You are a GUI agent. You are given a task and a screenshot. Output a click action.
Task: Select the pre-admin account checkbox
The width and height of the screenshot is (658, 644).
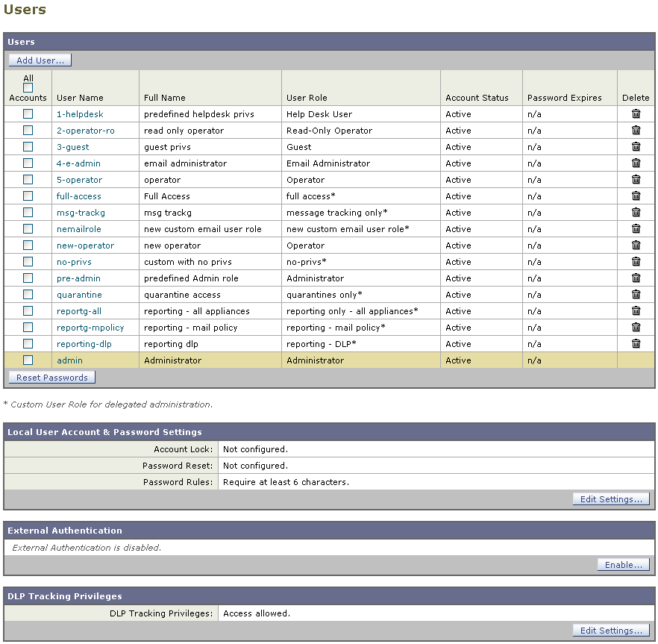28,278
